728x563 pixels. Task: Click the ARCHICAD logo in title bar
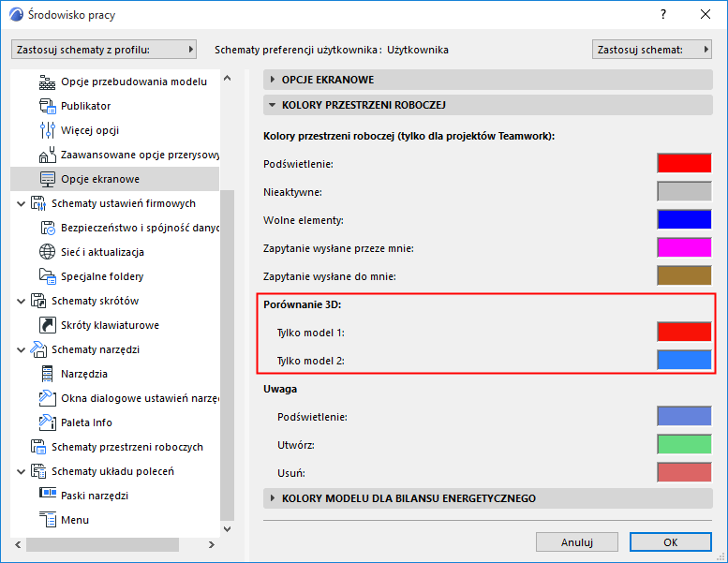(16, 14)
